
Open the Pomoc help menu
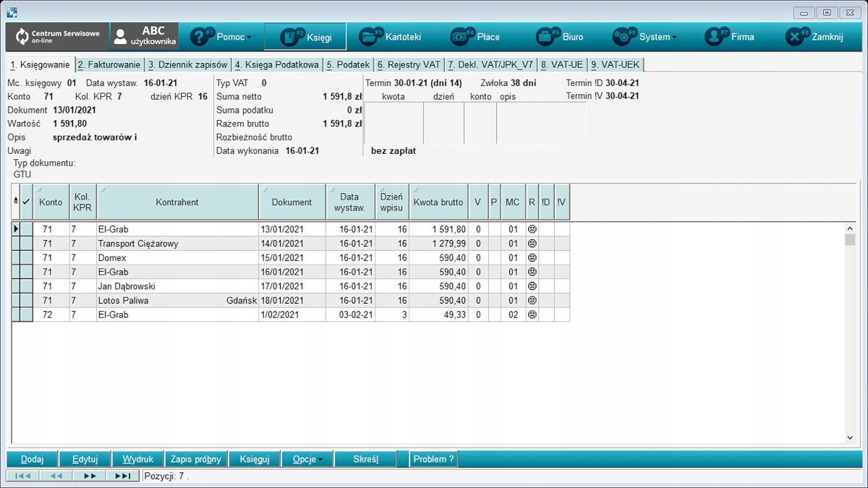point(221,37)
